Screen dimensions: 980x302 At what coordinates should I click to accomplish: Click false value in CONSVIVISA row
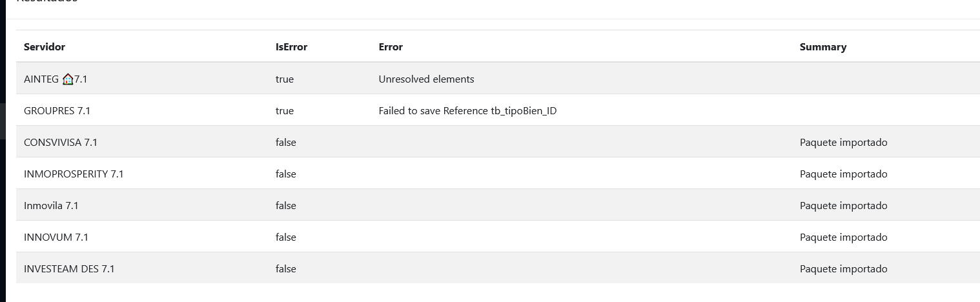pos(285,142)
